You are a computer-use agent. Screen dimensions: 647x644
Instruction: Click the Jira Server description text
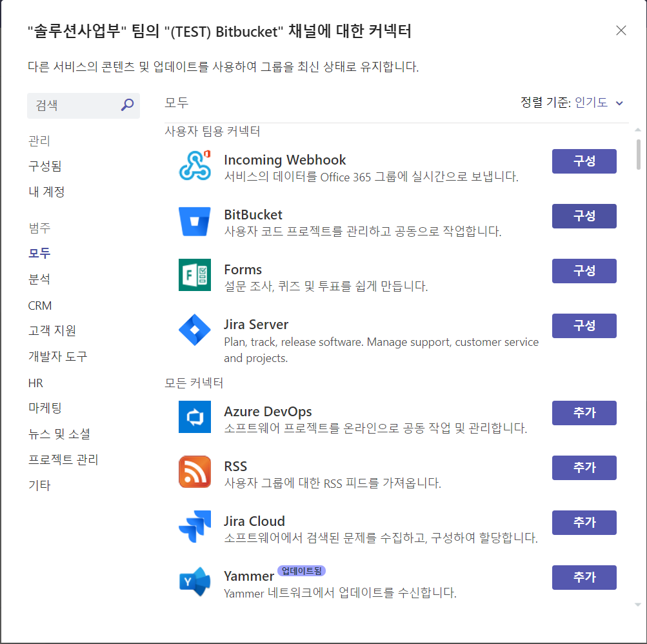point(381,350)
